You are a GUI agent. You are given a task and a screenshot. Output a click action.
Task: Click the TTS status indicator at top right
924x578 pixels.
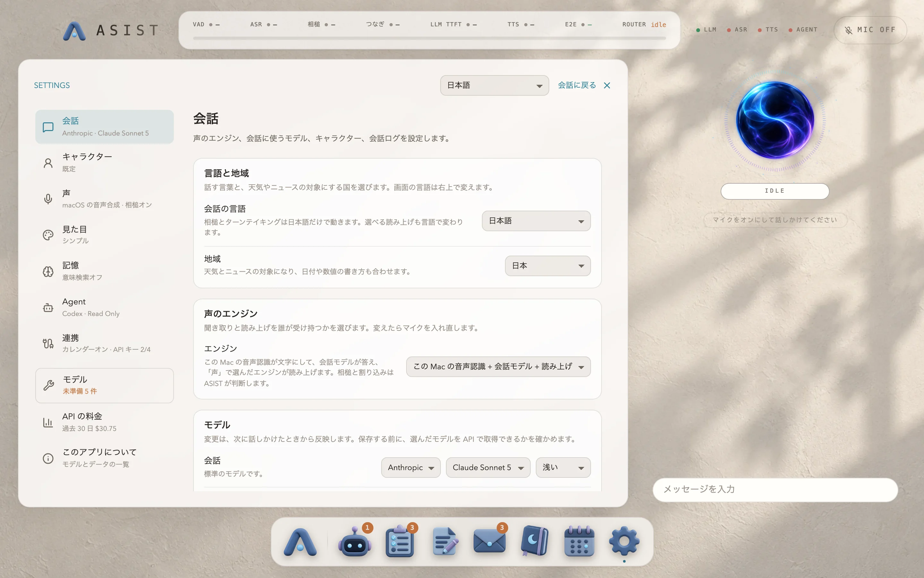pyautogui.click(x=768, y=30)
